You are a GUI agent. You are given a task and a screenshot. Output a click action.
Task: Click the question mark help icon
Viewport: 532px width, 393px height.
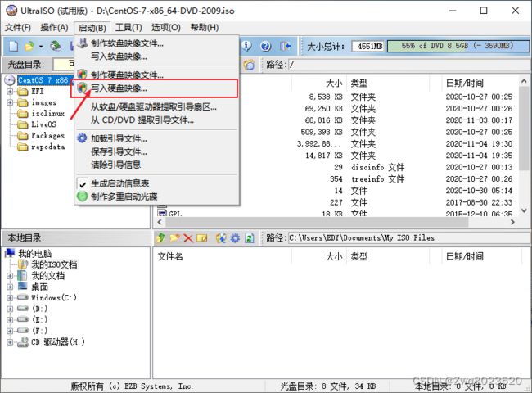[266, 46]
